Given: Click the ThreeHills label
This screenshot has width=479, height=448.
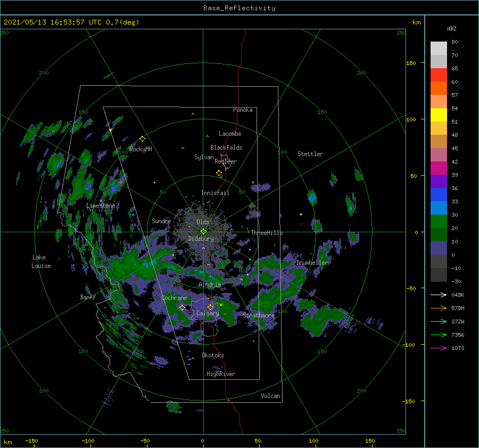Looking at the screenshot, I should (267, 233).
